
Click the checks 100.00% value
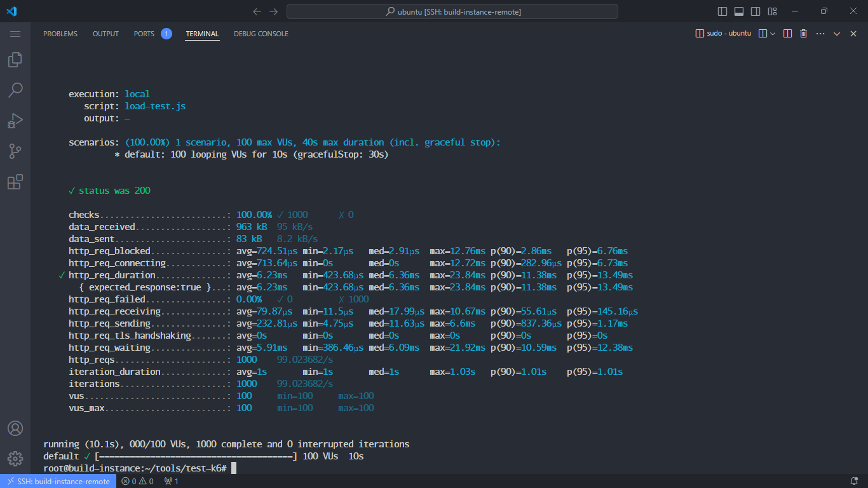pos(254,215)
